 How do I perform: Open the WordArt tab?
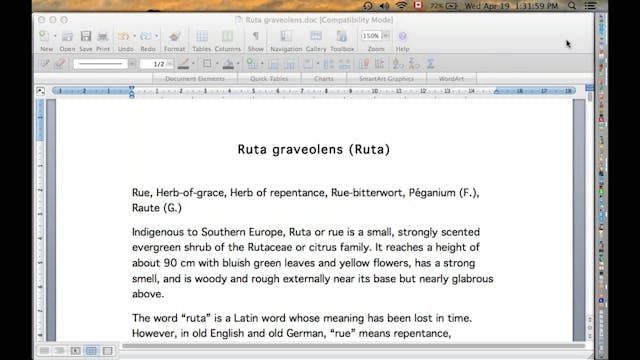(x=451, y=78)
